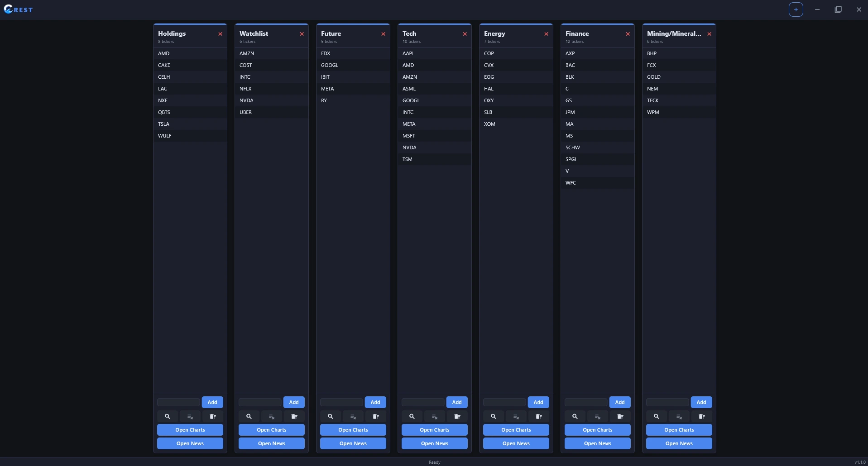Click the clear-all trash icon in Finance panel
The width and height of the screenshot is (868, 466).
pyautogui.click(x=620, y=416)
